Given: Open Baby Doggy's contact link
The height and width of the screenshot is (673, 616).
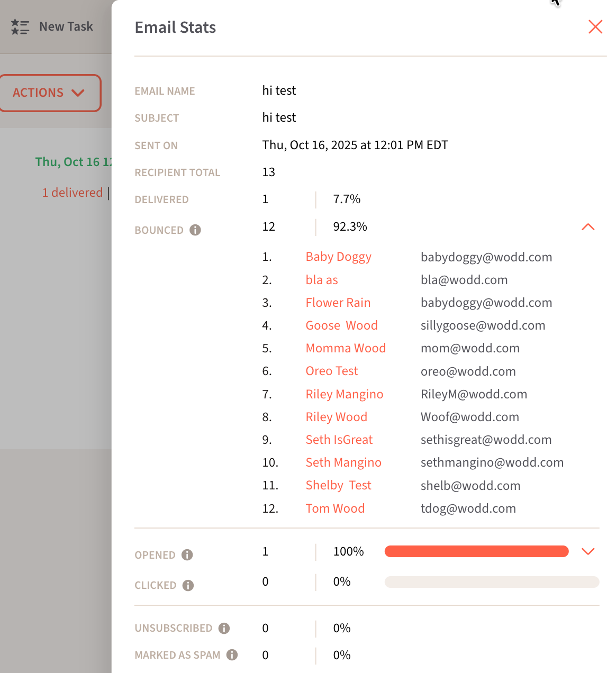Looking at the screenshot, I should (x=338, y=257).
